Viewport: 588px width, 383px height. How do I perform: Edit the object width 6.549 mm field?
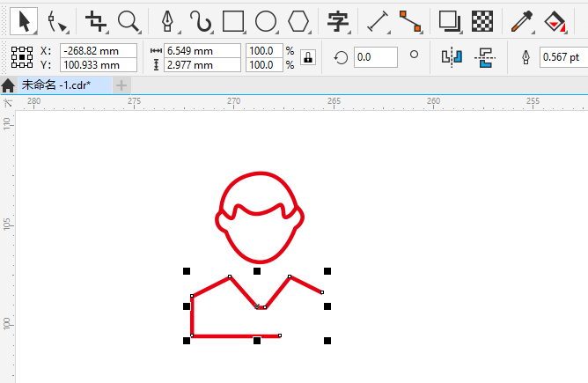pos(202,51)
